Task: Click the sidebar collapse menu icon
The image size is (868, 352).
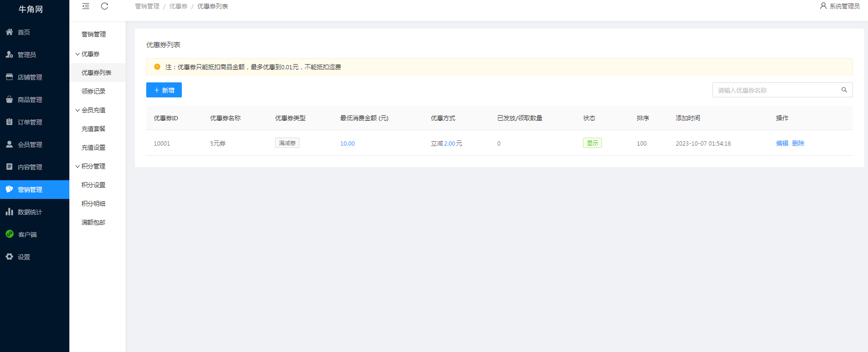Action: [x=86, y=6]
